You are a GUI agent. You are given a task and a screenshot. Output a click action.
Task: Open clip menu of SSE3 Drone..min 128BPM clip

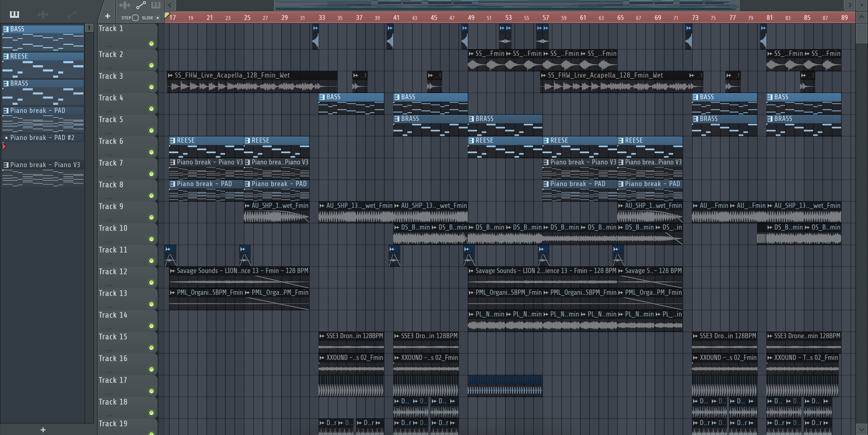tap(770, 336)
